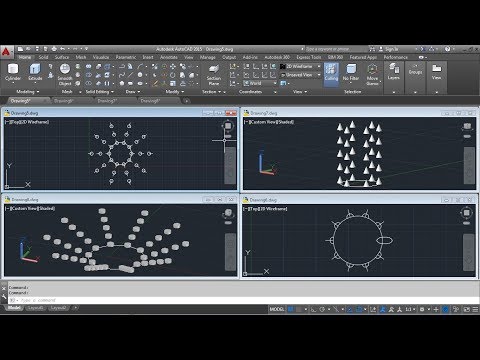Toggle the grid display in status bar

click(291, 309)
